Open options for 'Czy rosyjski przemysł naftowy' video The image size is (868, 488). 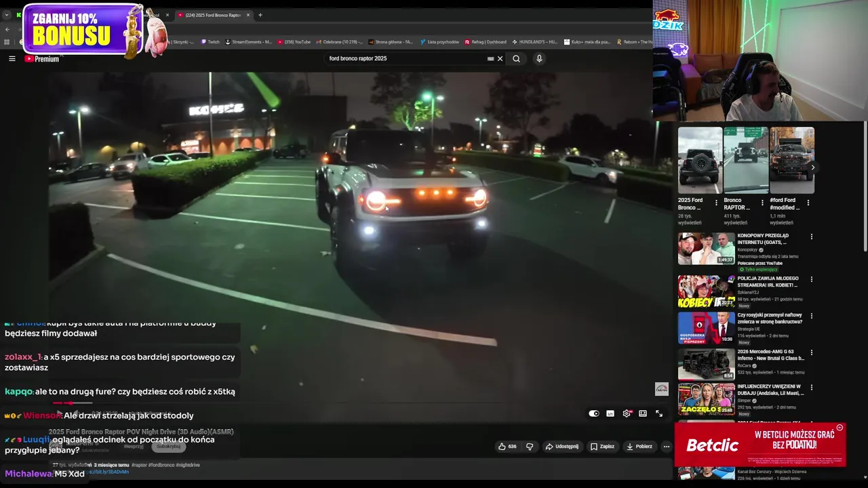(811, 316)
